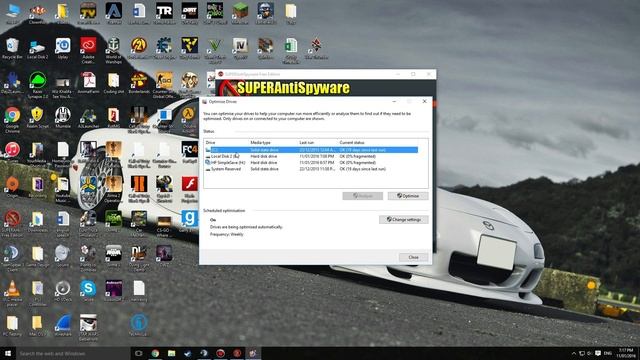Viewport: 640px width, 360px height.
Task: Open the Downloads folder on the desktop
Action: 37,222
